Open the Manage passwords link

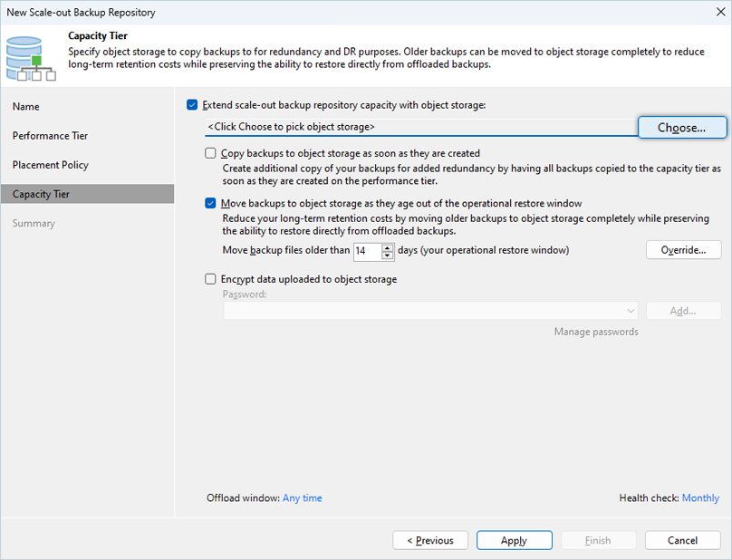tap(595, 332)
